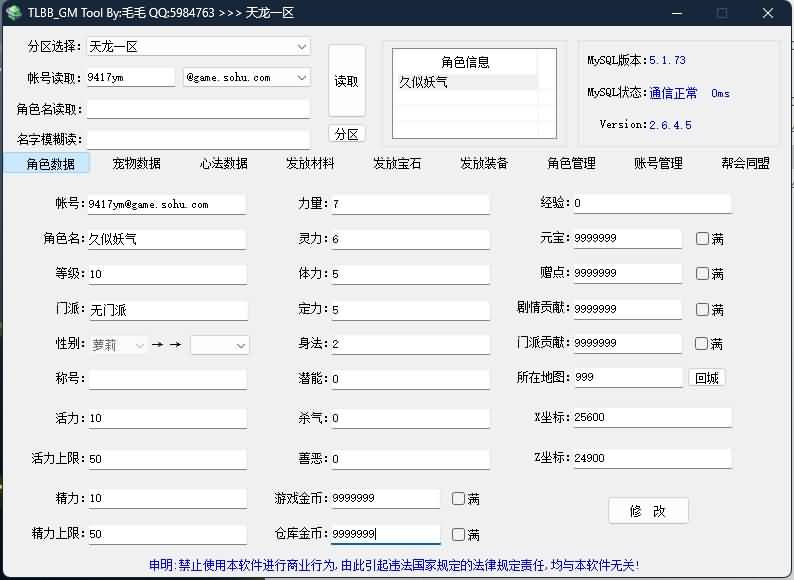Click the 活力上限 input field
Viewport: 794px width, 580px height.
pyautogui.click(x=168, y=459)
